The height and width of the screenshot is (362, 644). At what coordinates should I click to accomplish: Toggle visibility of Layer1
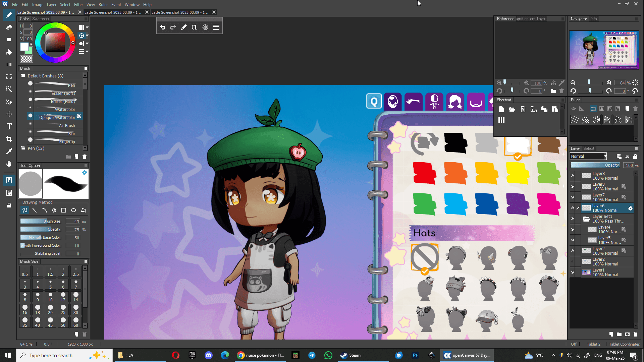point(572,272)
